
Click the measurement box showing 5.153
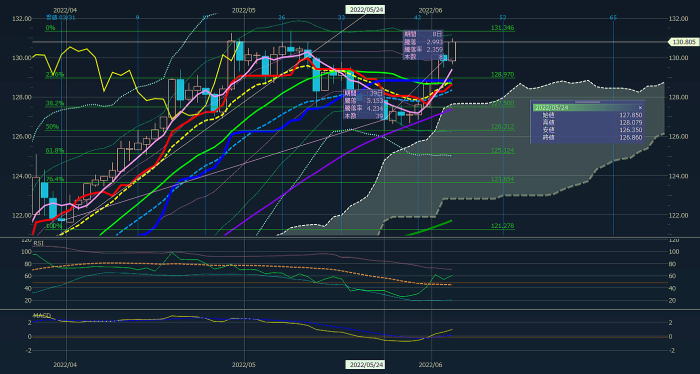[364, 104]
